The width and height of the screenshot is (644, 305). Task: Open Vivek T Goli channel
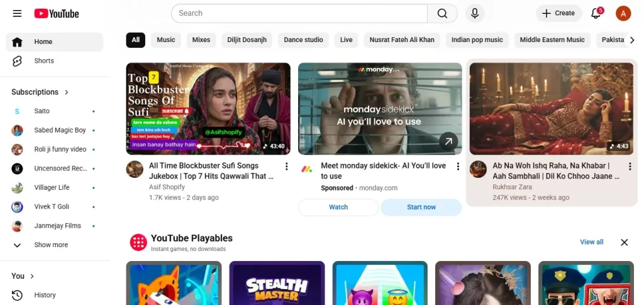(x=54, y=206)
